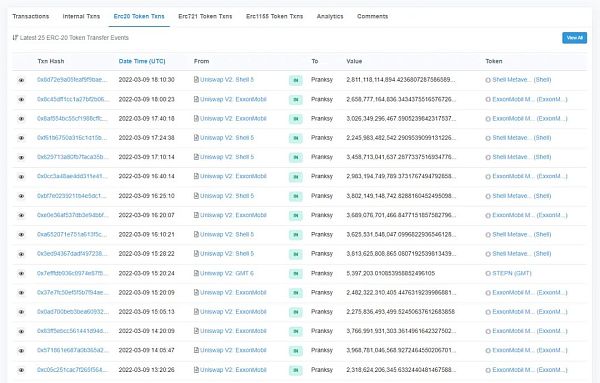Click eye icon for 2022-03-09 15:20:24 STEPN row
Screen dimensions: 600x383
[x=21, y=274]
